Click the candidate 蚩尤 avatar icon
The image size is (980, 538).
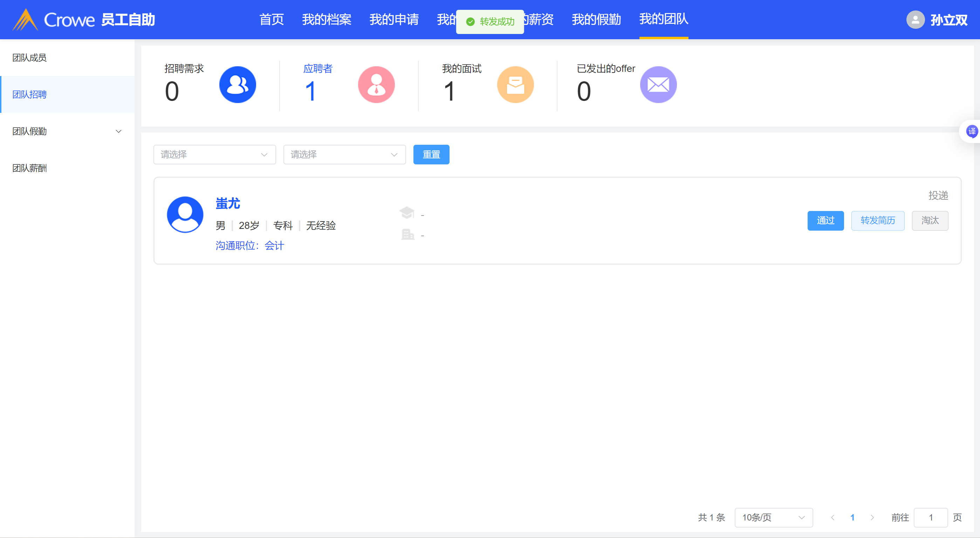click(x=185, y=214)
